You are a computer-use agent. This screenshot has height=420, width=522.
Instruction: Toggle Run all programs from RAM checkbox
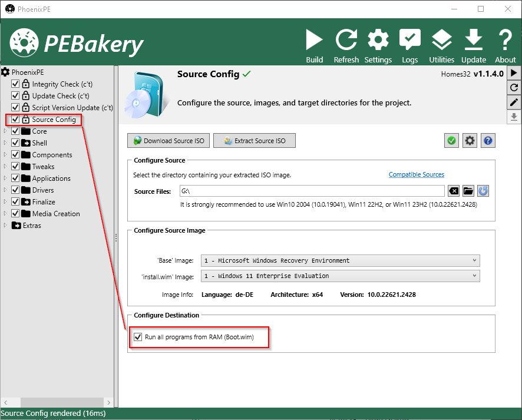coord(138,337)
